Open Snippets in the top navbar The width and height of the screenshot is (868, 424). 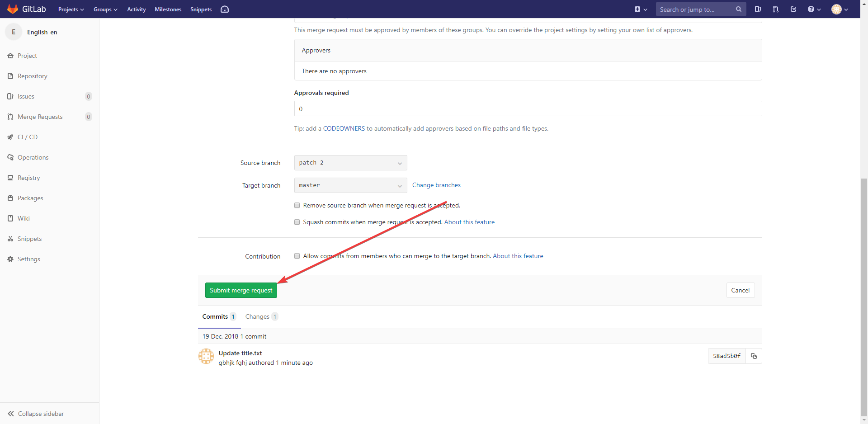click(x=201, y=9)
